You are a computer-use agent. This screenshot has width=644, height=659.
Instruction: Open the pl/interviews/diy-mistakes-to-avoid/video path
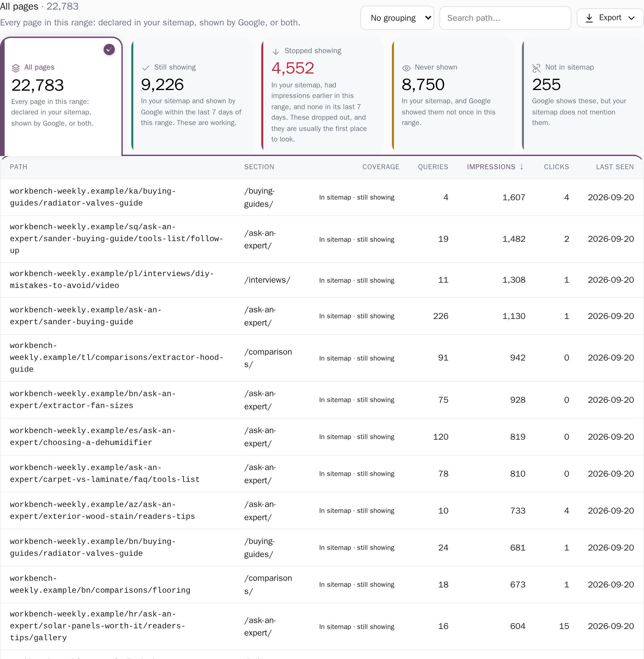112,279
